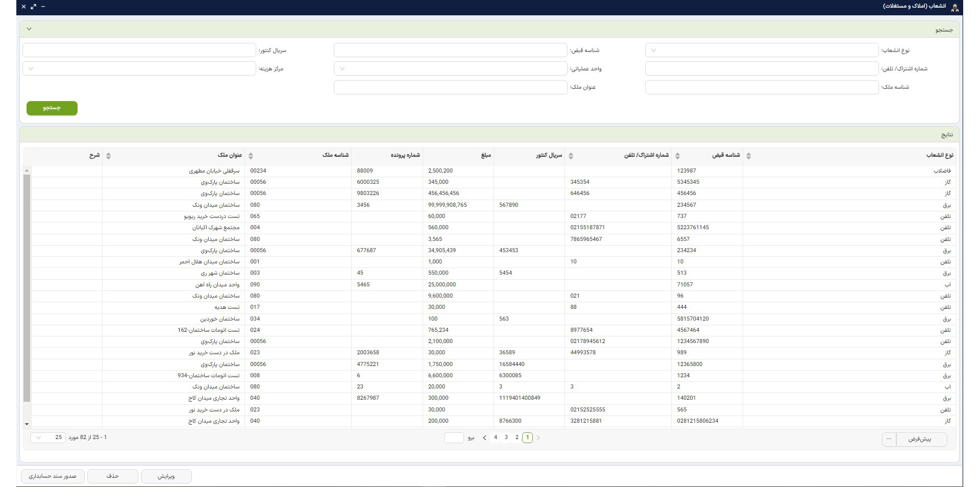Click the ویرایش edit button
Screen dimensions: 980x487
166,476
